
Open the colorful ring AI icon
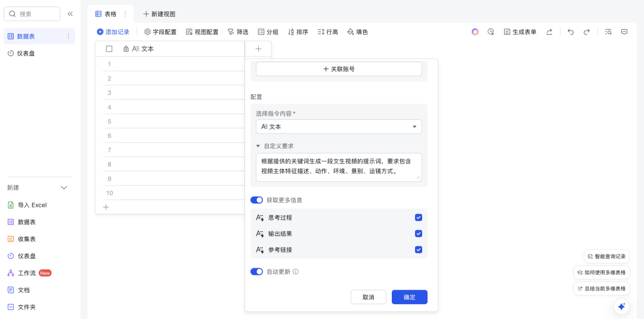pyautogui.click(x=475, y=32)
